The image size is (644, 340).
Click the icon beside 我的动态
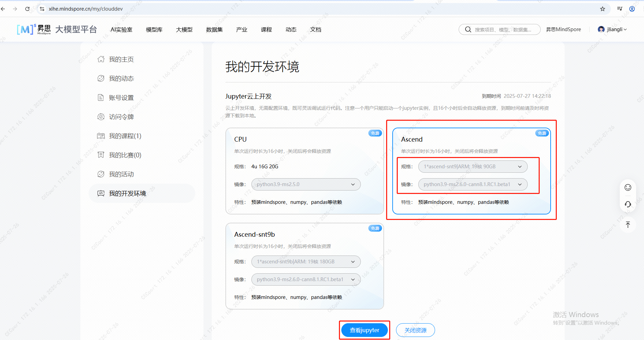click(101, 78)
